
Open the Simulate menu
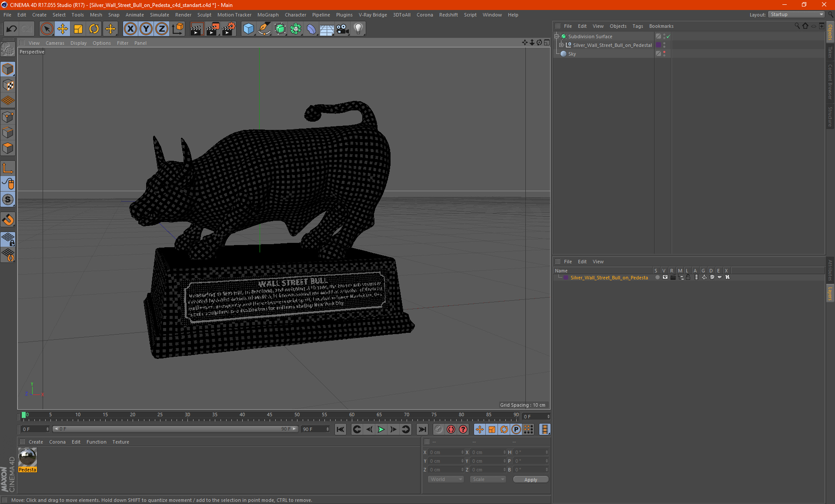tap(160, 15)
